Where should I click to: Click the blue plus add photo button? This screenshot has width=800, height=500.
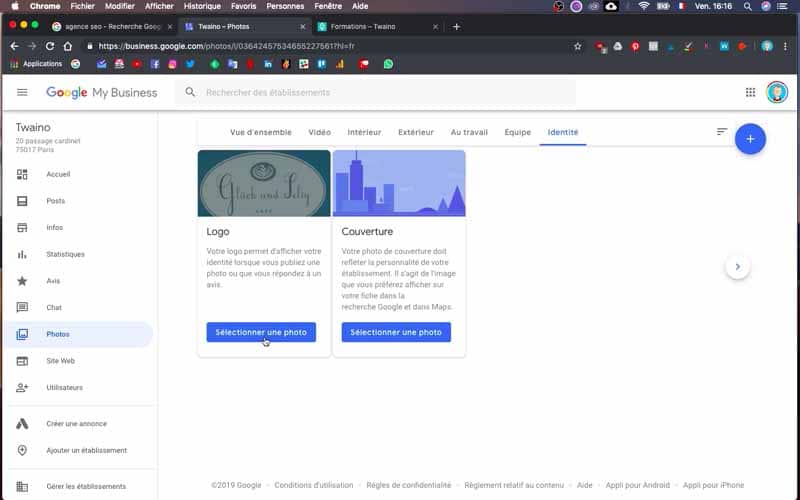click(750, 139)
